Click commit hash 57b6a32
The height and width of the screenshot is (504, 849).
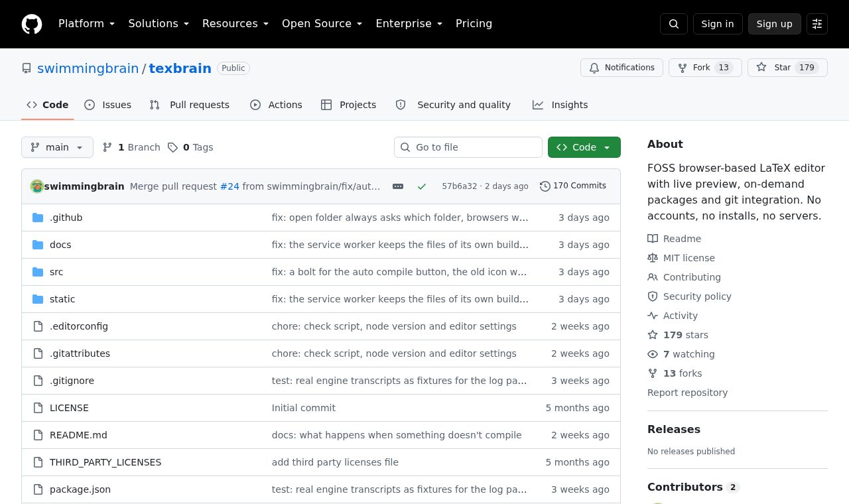(460, 186)
